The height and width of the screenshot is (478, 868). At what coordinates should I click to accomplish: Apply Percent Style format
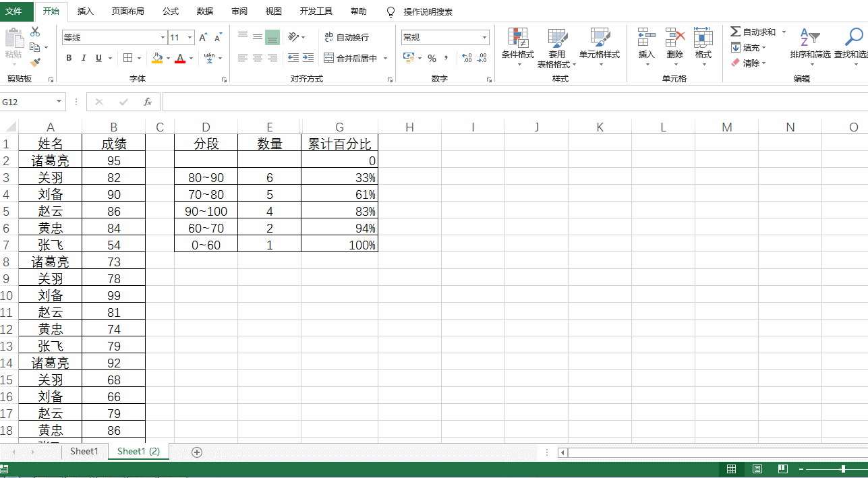(x=432, y=58)
